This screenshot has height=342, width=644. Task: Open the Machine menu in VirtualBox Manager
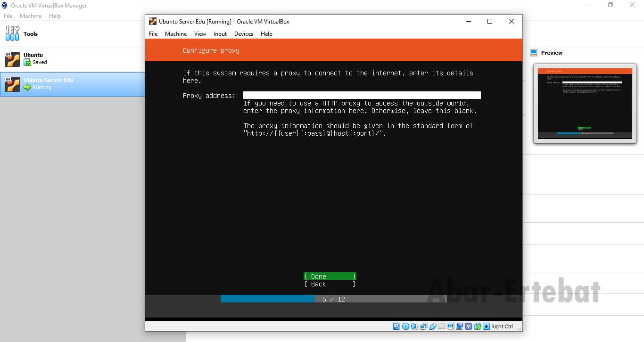[x=31, y=16]
